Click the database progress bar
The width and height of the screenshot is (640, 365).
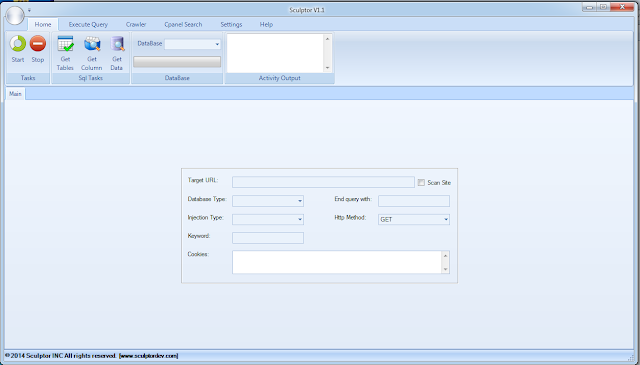pos(177,62)
